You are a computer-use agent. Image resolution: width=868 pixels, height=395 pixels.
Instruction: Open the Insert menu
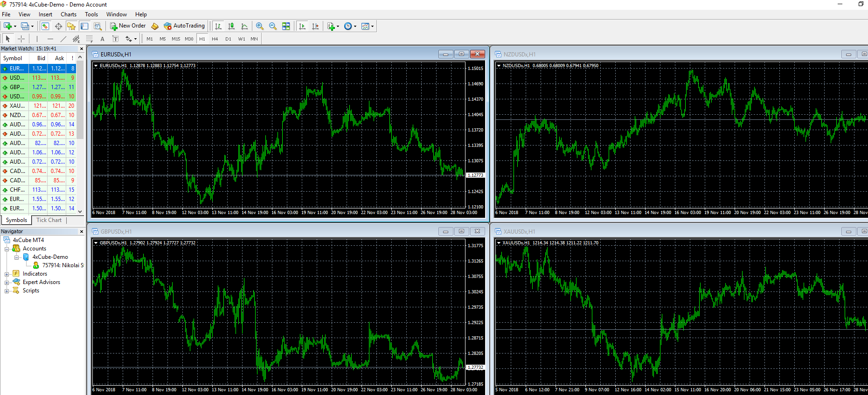pos(45,14)
